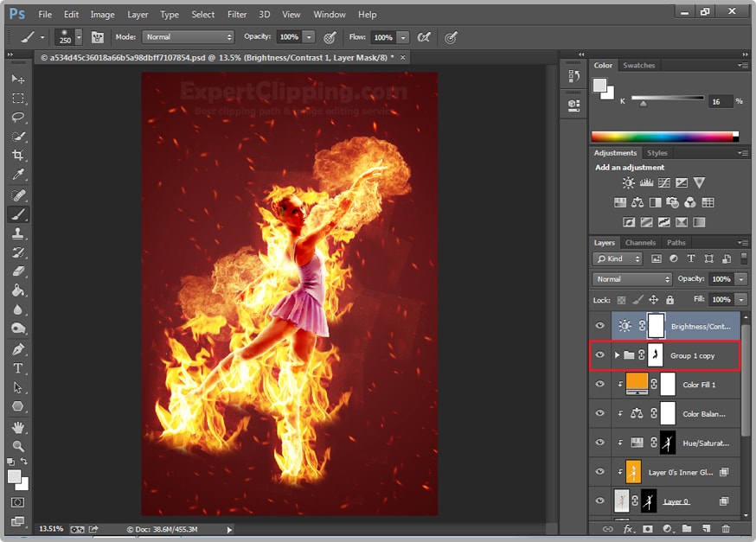
Task: Toggle visibility of the Color Fill 1 layer
Action: [599, 384]
